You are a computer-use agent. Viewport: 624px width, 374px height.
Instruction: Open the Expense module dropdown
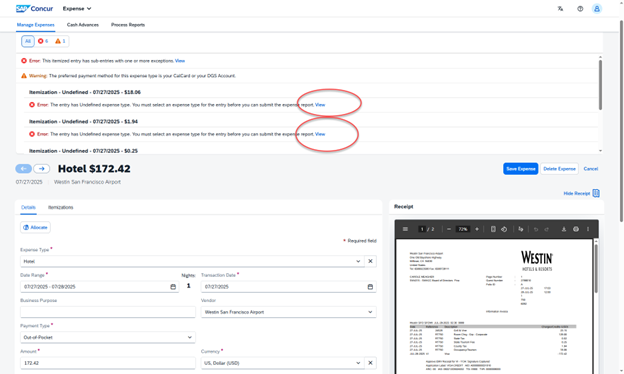coord(77,8)
